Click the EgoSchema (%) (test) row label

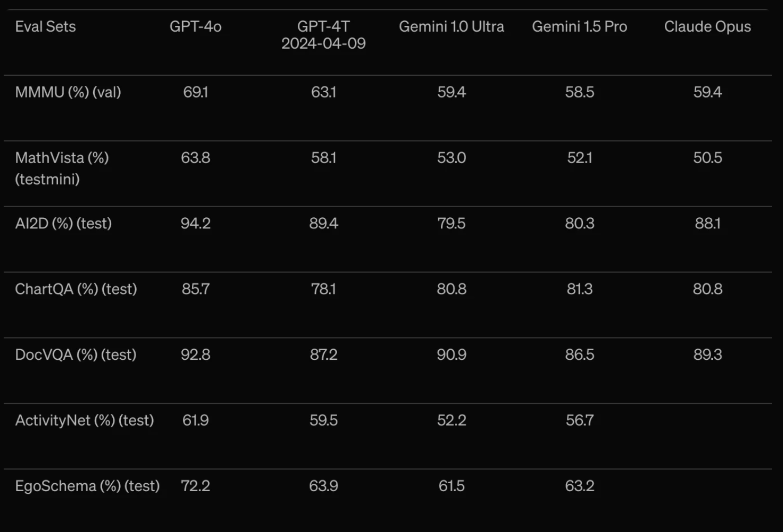click(x=87, y=486)
